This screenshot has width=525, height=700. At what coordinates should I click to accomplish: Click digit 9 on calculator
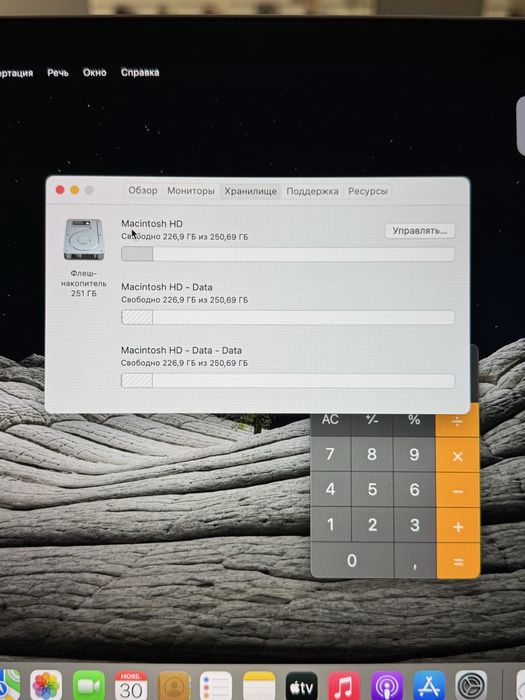tap(414, 454)
